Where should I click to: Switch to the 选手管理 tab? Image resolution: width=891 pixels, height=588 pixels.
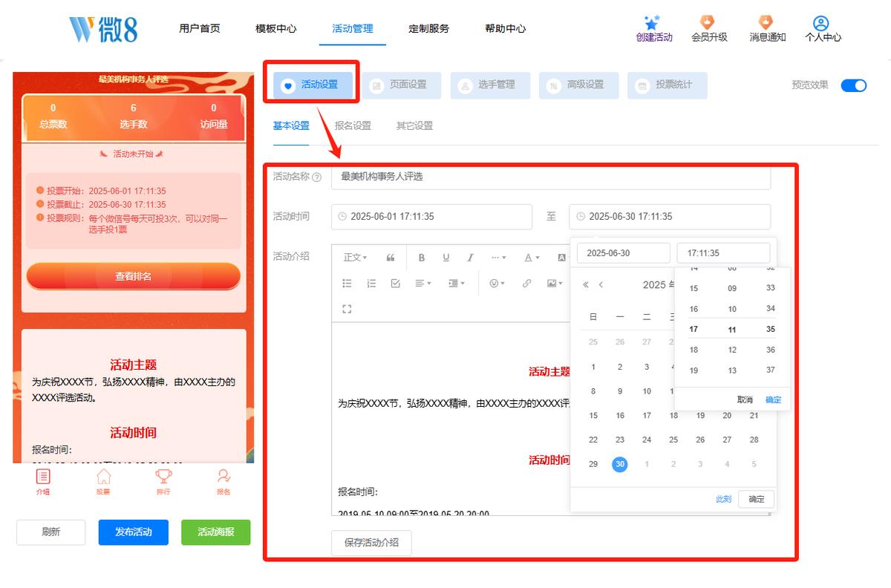(490, 85)
